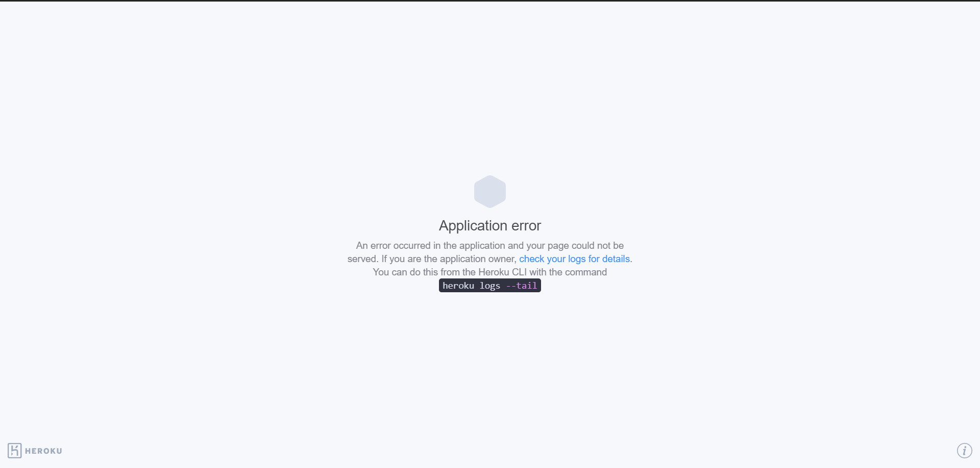This screenshot has height=468, width=980.
Task: Click the word 'served' in the message
Action: pyautogui.click(x=362, y=259)
